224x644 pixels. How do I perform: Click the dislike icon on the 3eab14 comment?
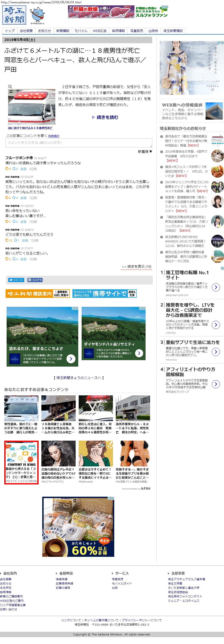point(15,240)
